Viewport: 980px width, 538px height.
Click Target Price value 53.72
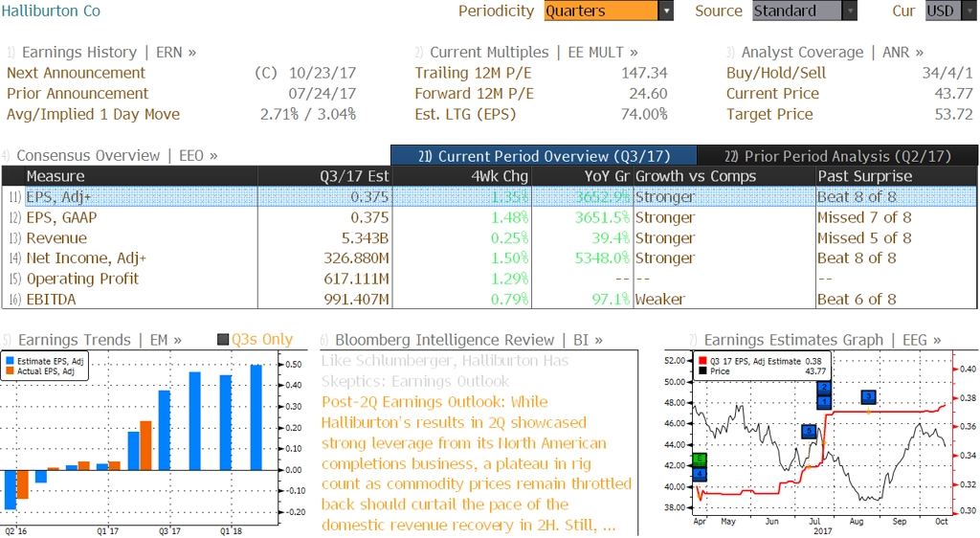tap(954, 114)
